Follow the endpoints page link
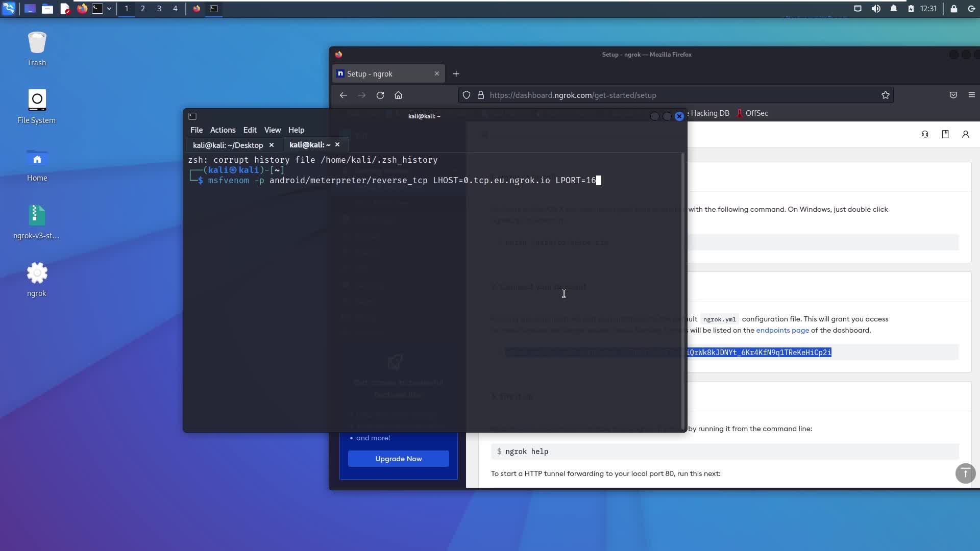Viewport: 980px width, 551px height. coord(782,331)
